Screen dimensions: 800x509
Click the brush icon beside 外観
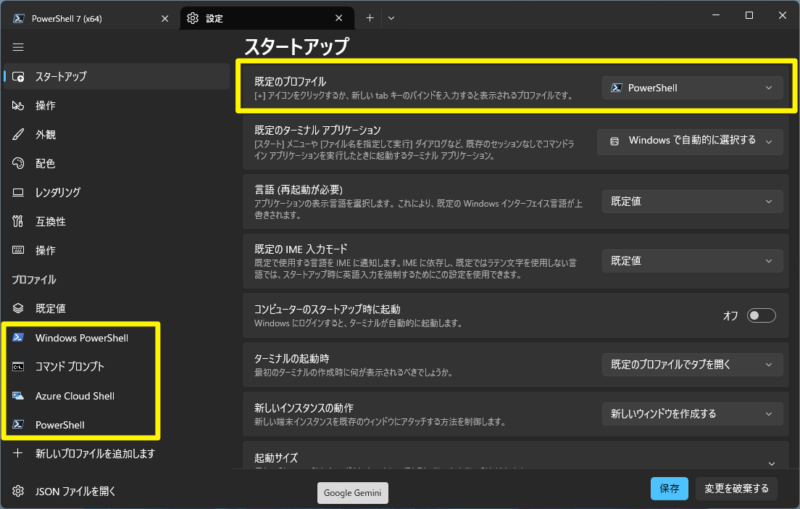(x=18, y=135)
